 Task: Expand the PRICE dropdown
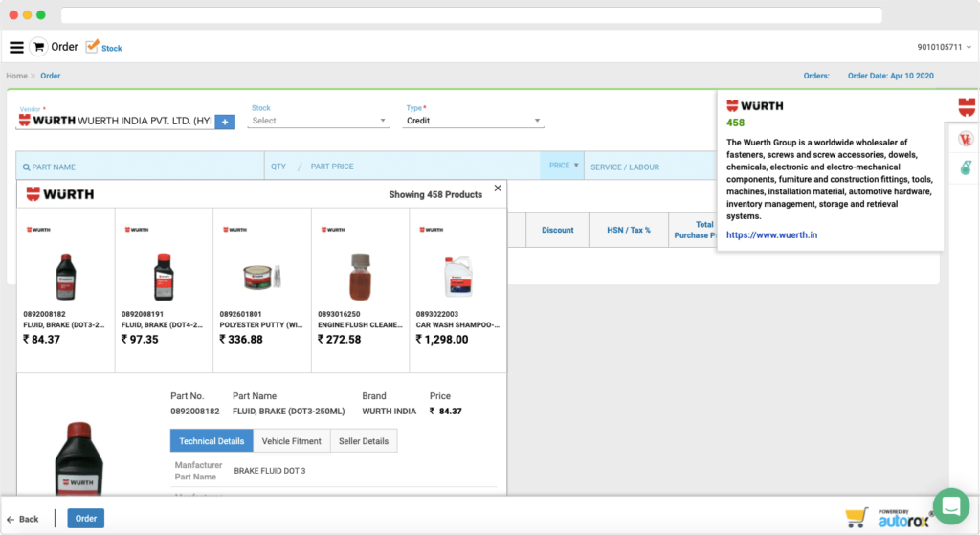(563, 166)
